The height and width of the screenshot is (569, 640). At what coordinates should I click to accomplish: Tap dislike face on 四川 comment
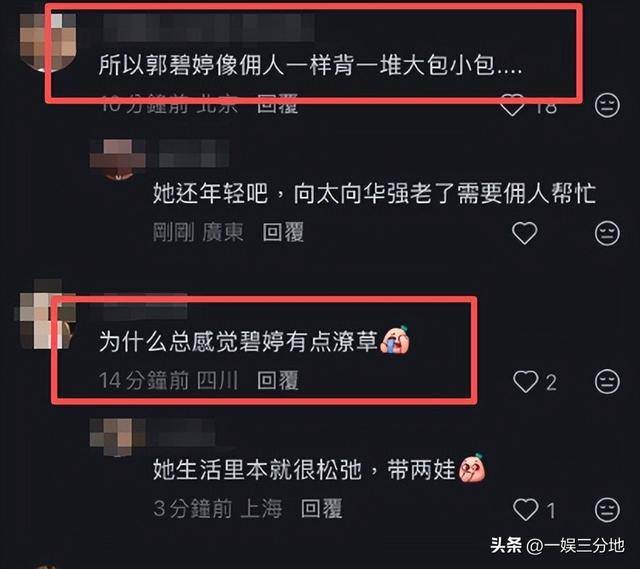(607, 382)
